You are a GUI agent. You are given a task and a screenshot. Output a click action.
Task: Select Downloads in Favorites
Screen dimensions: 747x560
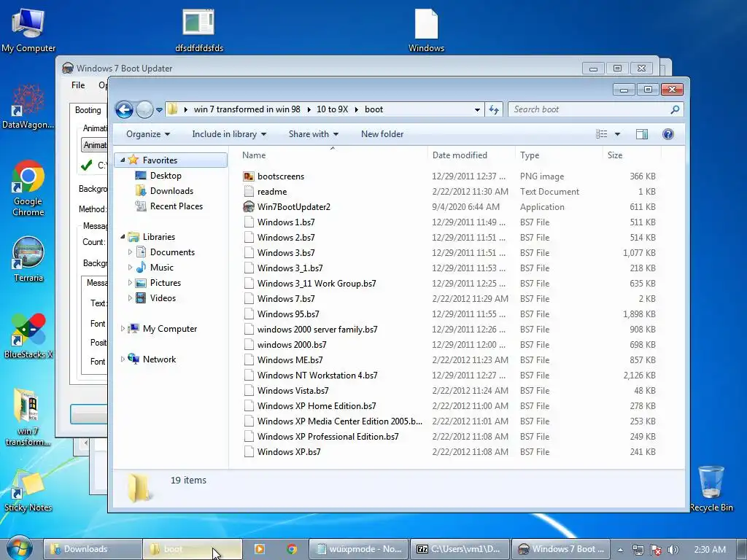click(171, 191)
